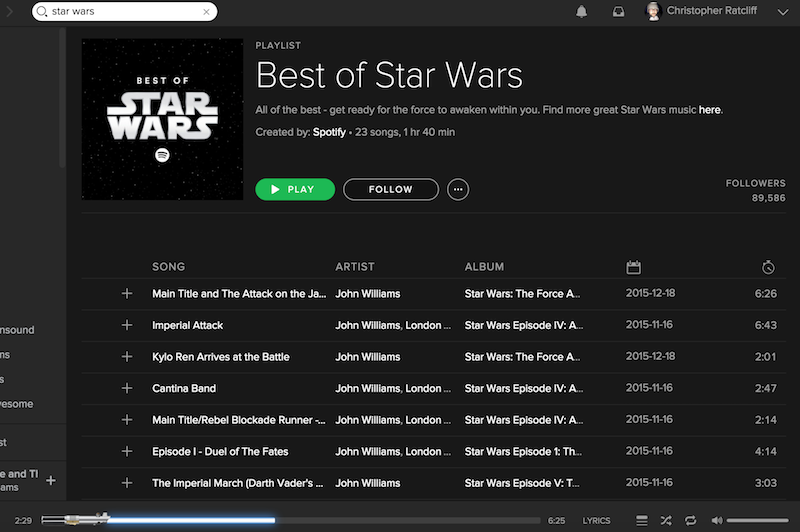Add Main Title and The Attack track via plus
Image resolution: width=800 pixels, height=532 pixels.
tap(127, 293)
